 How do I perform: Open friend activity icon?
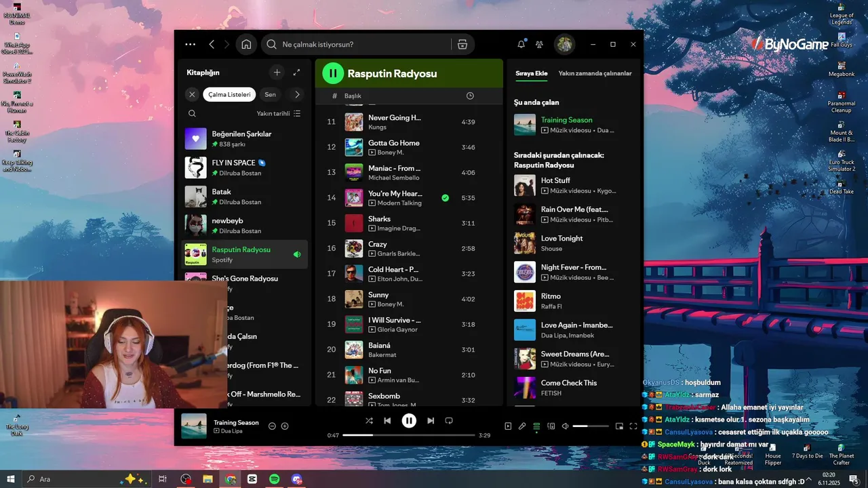pos(539,44)
